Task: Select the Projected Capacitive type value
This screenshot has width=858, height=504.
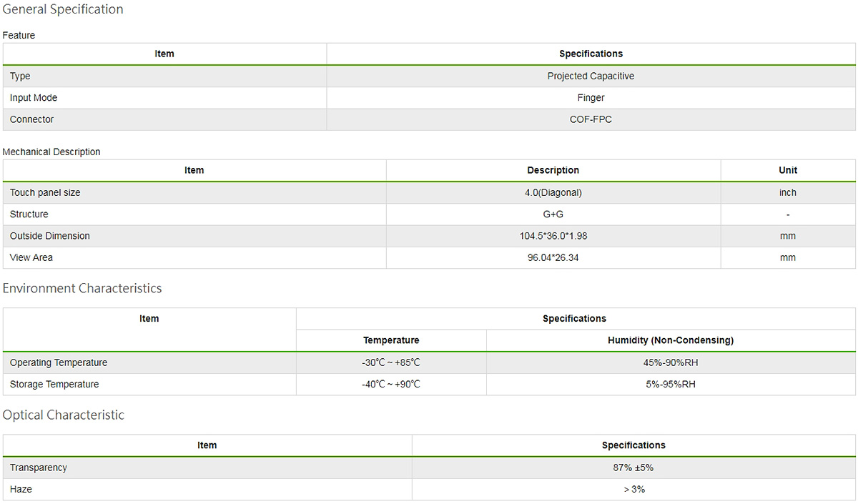Action: tap(591, 76)
